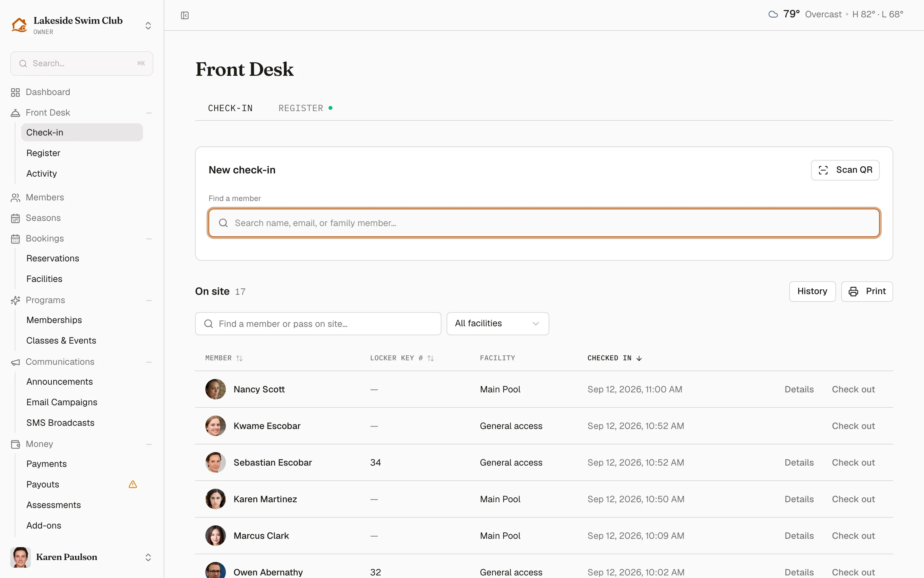Open the All facilities dropdown
Screen dimensions: 924x578
coord(498,324)
